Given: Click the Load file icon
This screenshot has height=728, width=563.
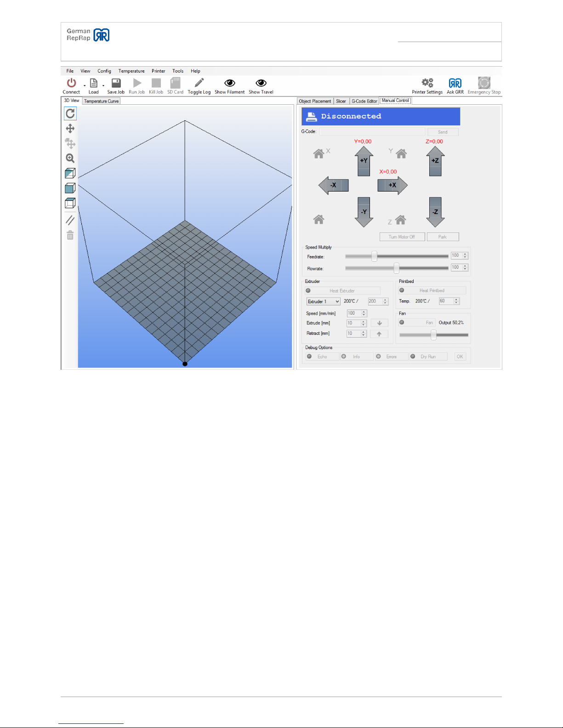Looking at the screenshot, I should pyautogui.click(x=94, y=83).
